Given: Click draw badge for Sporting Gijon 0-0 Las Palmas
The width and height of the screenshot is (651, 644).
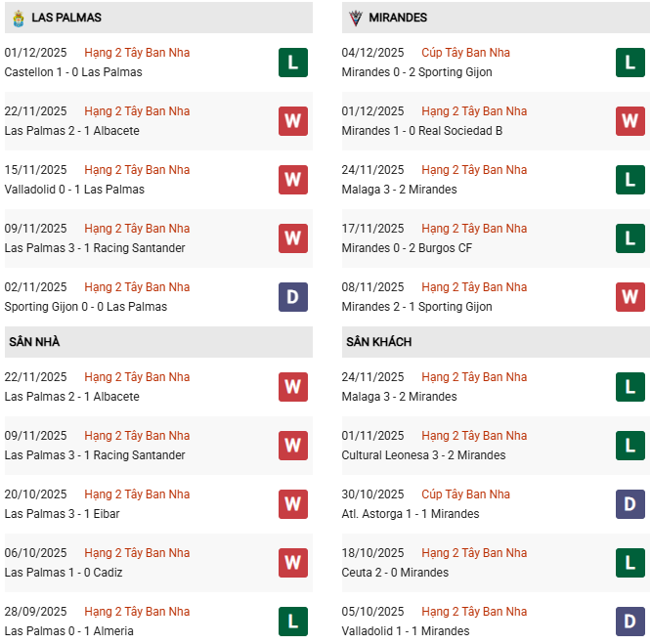Looking at the screenshot, I should coord(292,297).
